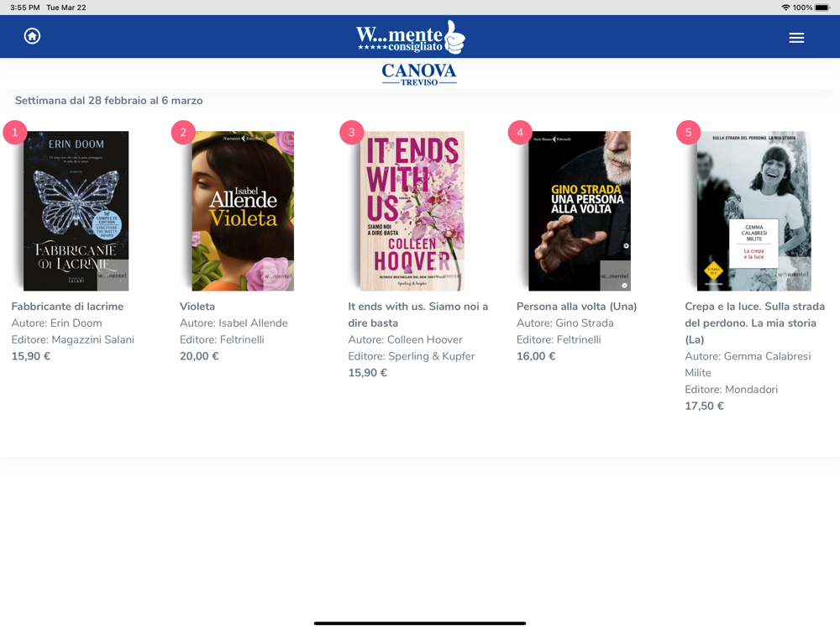Open It Ends With Us cover
This screenshot has height=630, width=840.
[x=412, y=211]
